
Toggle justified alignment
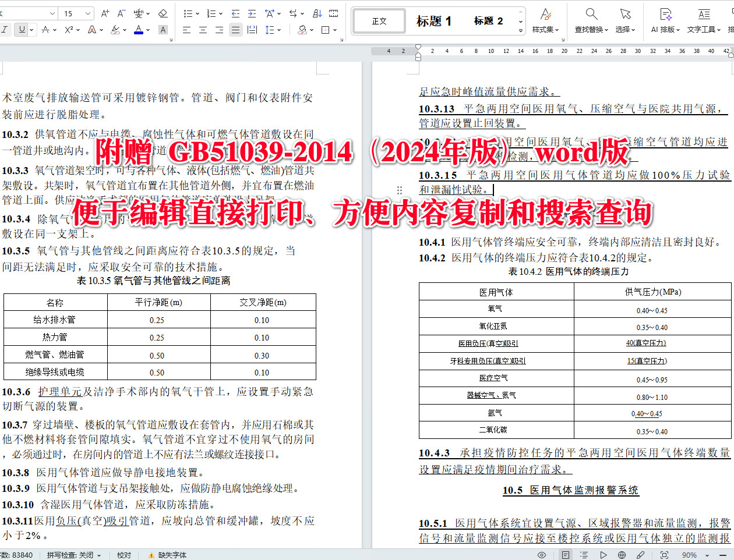tap(235, 30)
